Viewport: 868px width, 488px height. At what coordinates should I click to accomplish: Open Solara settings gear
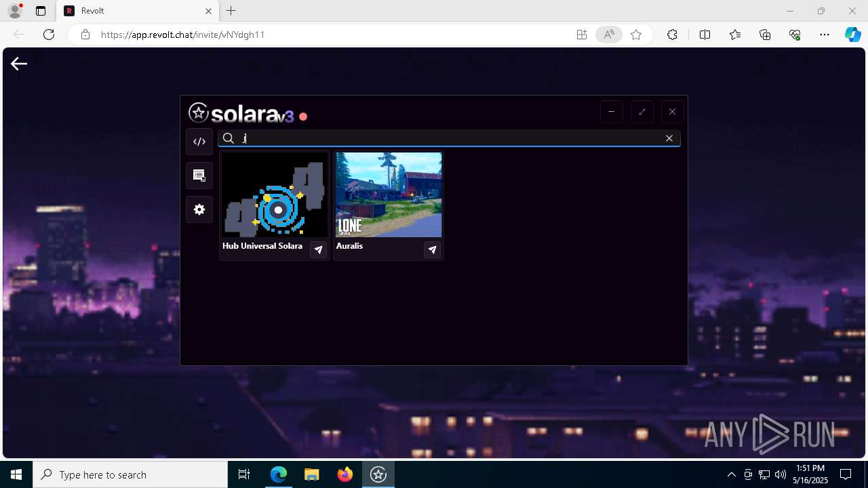pos(199,209)
